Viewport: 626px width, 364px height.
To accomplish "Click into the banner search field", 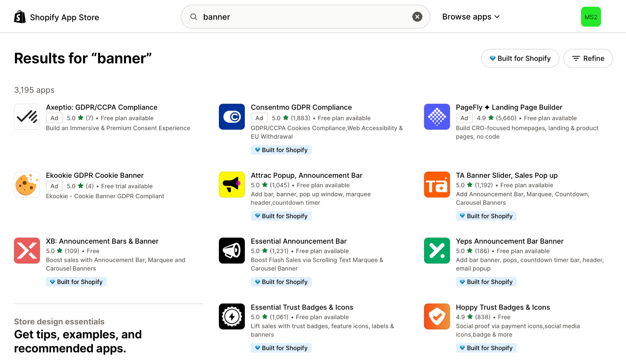I will pos(305,17).
